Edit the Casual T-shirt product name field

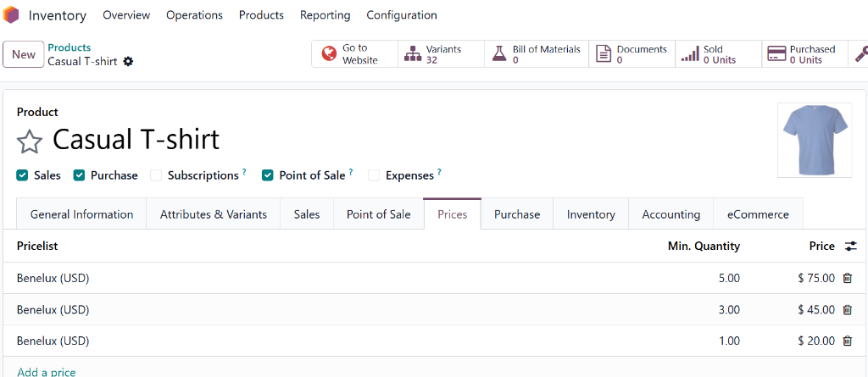pos(136,140)
